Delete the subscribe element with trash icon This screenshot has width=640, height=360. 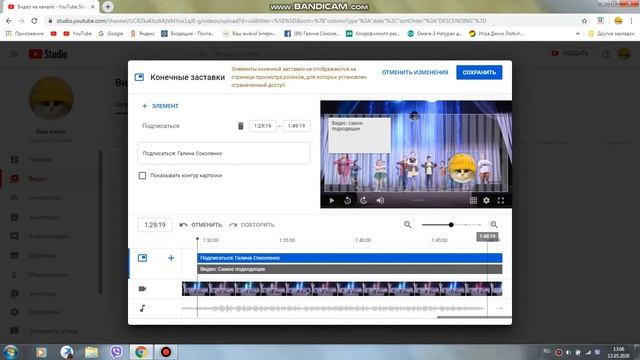[240, 126]
